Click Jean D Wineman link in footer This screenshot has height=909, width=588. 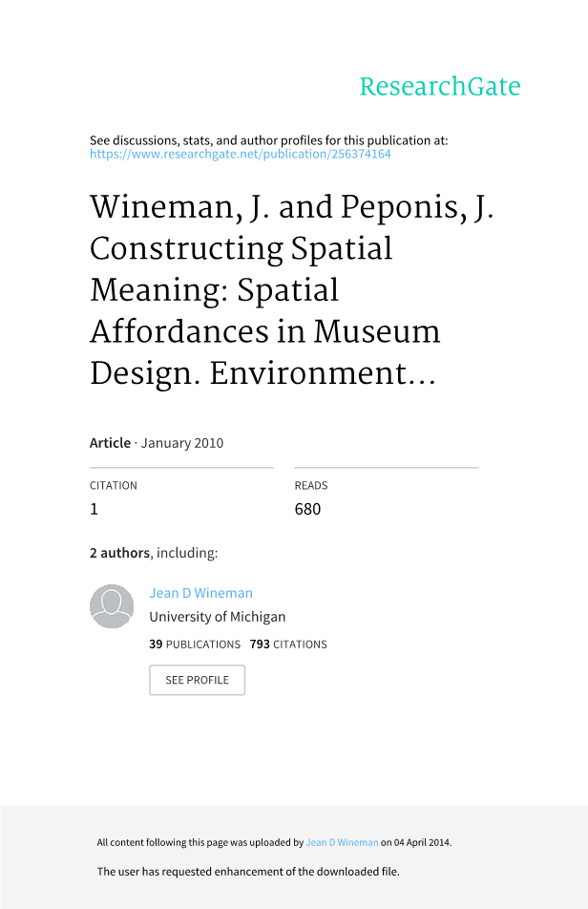pyautogui.click(x=342, y=843)
